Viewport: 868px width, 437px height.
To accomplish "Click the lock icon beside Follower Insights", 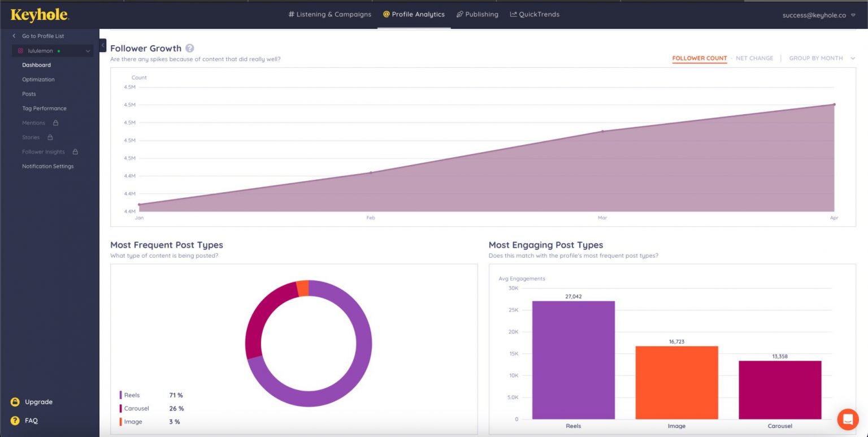I will point(75,152).
